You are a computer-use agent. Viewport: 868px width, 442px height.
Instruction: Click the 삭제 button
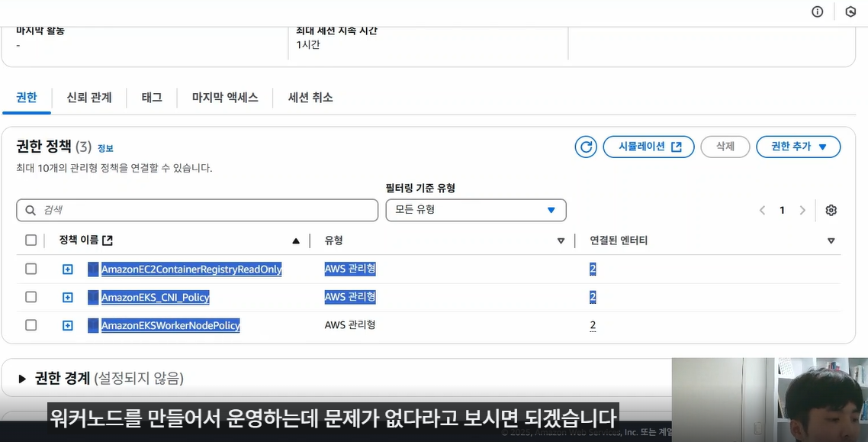(x=725, y=147)
